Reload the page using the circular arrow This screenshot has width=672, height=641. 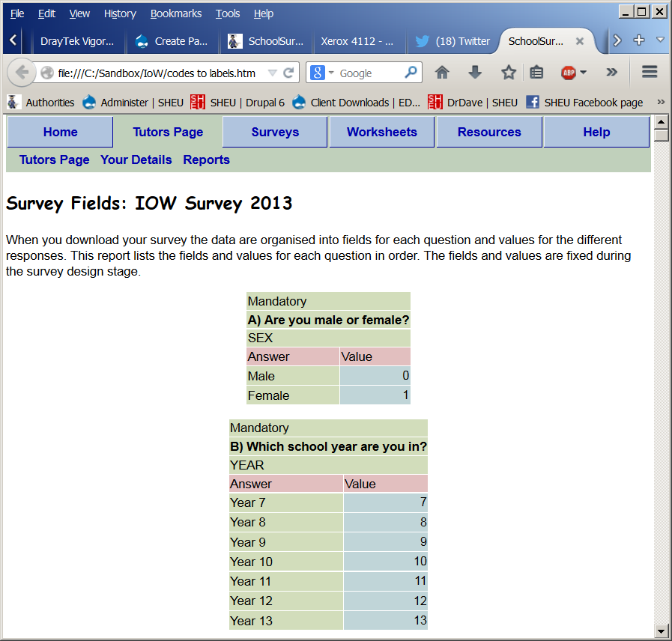click(x=287, y=73)
